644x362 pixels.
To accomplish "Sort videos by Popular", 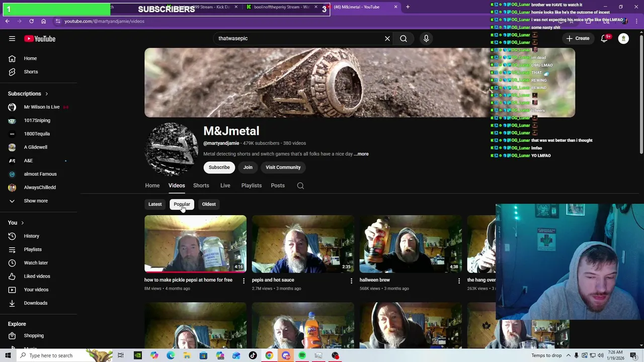I will click(x=182, y=204).
